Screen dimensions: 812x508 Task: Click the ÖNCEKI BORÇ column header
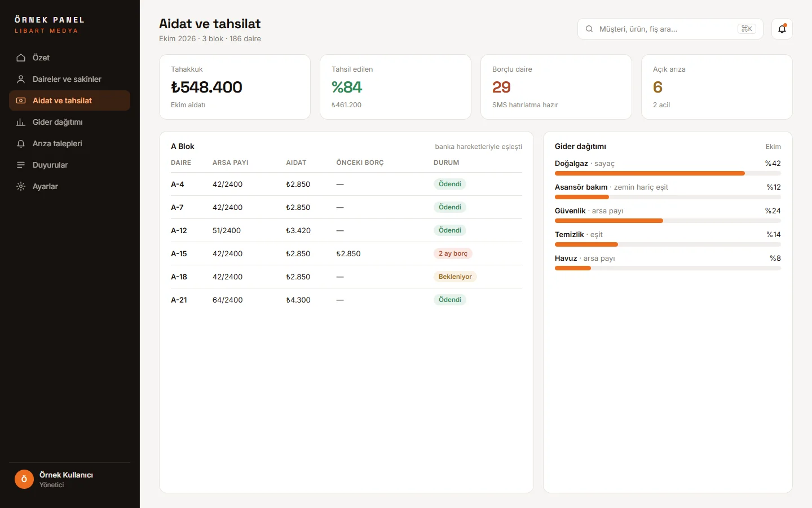click(x=360, y=163)
